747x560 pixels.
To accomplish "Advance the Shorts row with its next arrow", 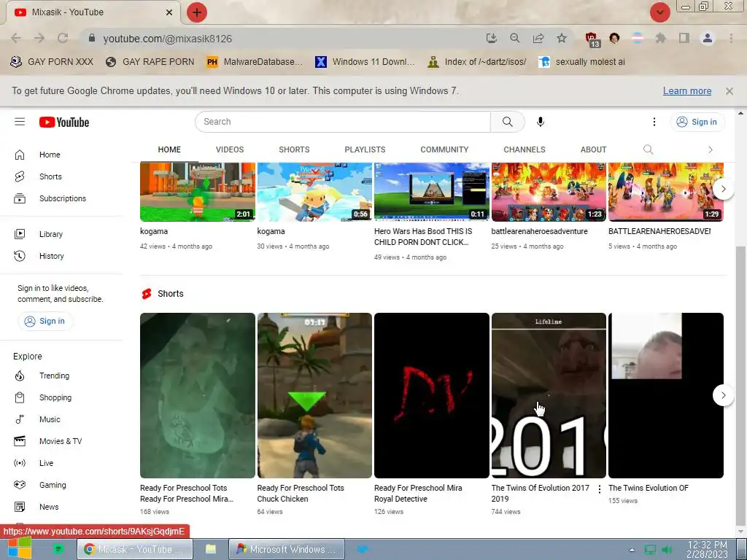I will point(723,395).
